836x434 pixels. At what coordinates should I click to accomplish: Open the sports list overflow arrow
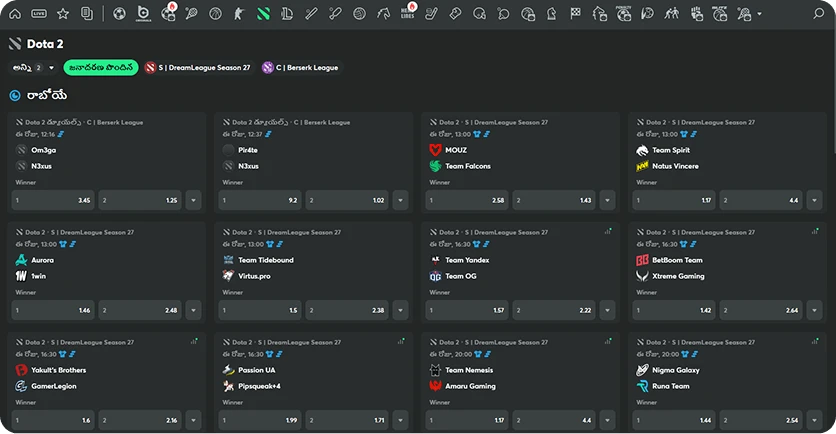pos(758,14)
